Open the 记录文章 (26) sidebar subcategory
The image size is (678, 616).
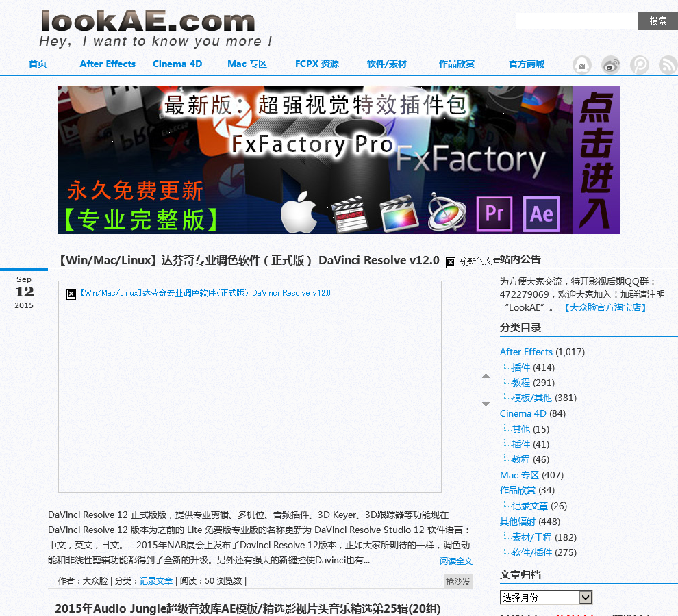[529, 506]
